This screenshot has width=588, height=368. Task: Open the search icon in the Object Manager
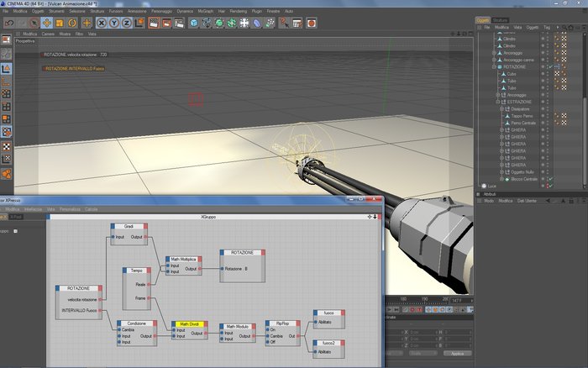[x=564, y=28]
